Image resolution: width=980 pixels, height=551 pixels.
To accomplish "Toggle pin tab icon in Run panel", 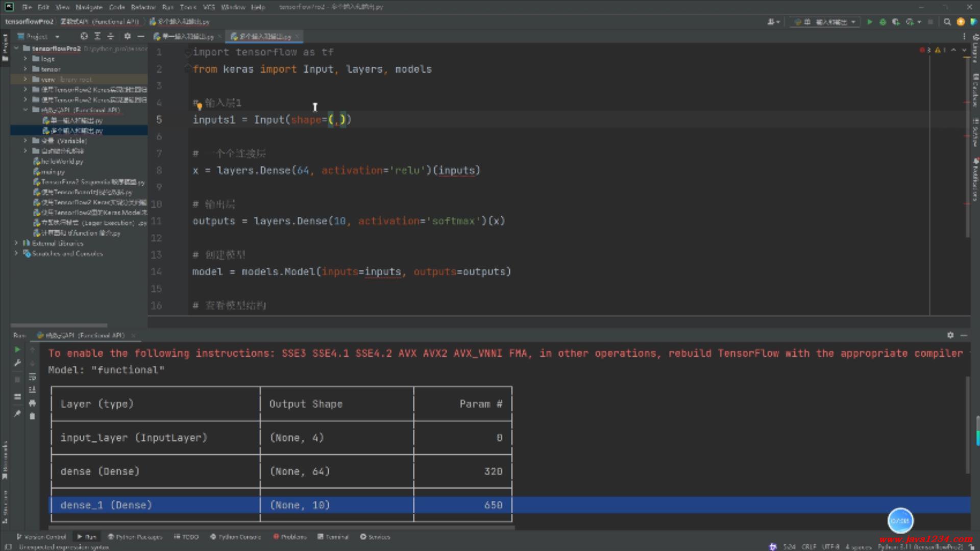I will click(17, 414).
